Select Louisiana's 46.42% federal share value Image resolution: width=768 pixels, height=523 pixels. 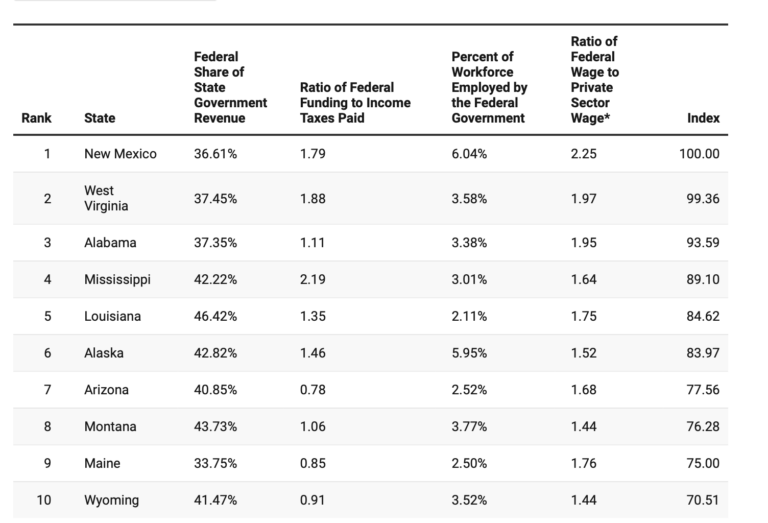215,316
